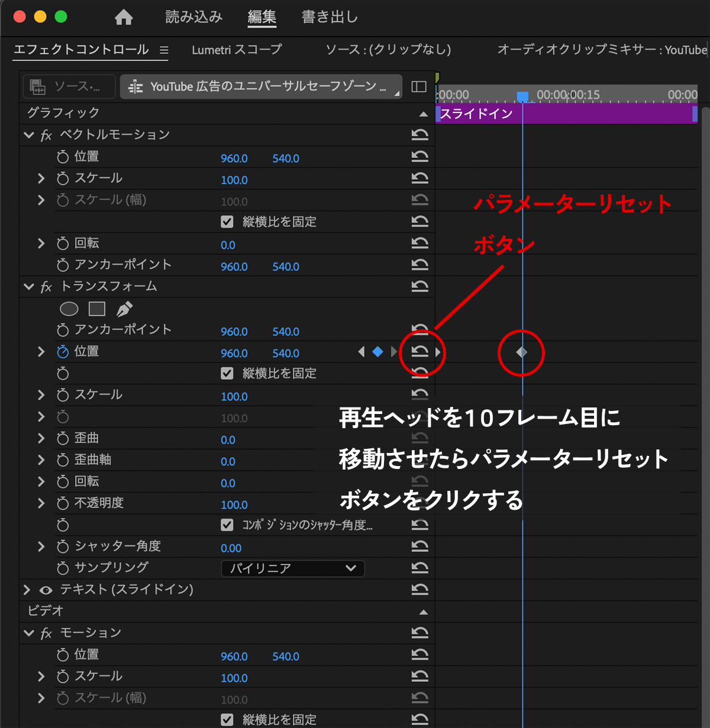Screen dimensions: 710x728
Task: Open the サンプリング バイリニア dropdown
Action: pos(293,568)
